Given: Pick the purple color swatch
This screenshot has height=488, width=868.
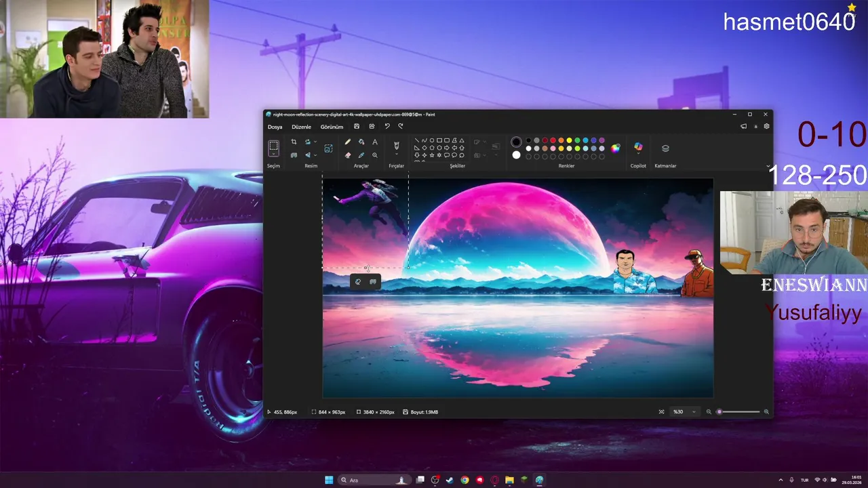Looking at the screenshot, I should [601, 140].
